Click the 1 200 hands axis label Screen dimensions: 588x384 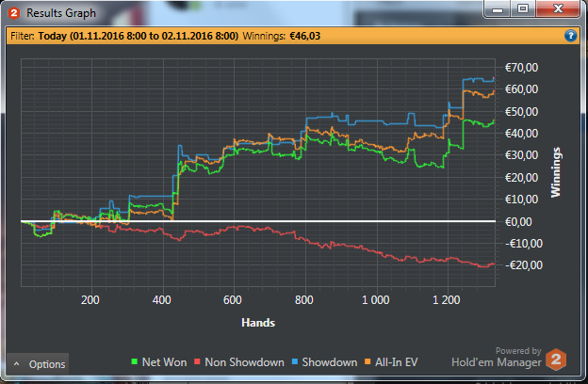coord(447,300)
